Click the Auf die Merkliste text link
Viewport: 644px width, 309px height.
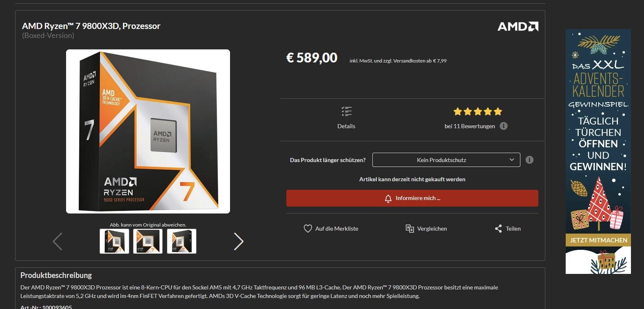(x=337, y=229)
